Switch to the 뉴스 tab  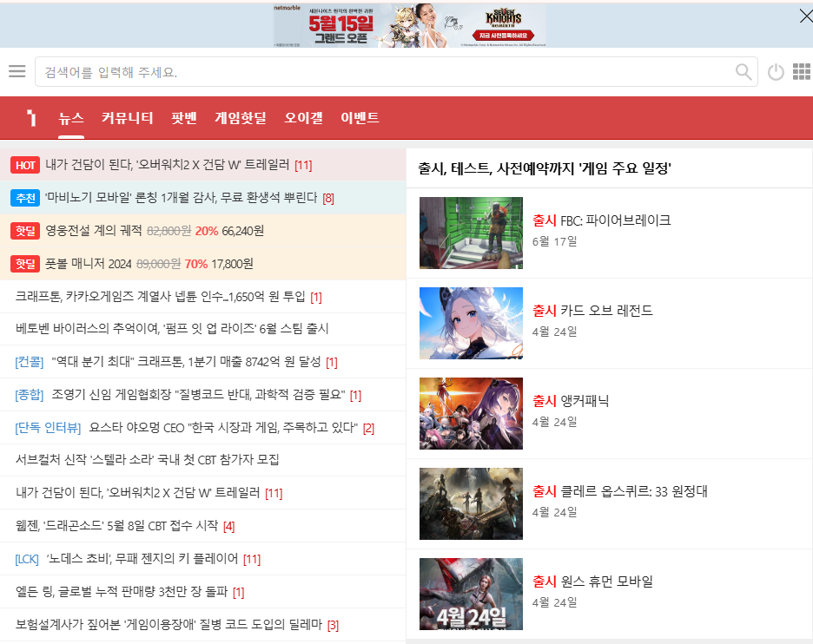click(x=71, y=118)
